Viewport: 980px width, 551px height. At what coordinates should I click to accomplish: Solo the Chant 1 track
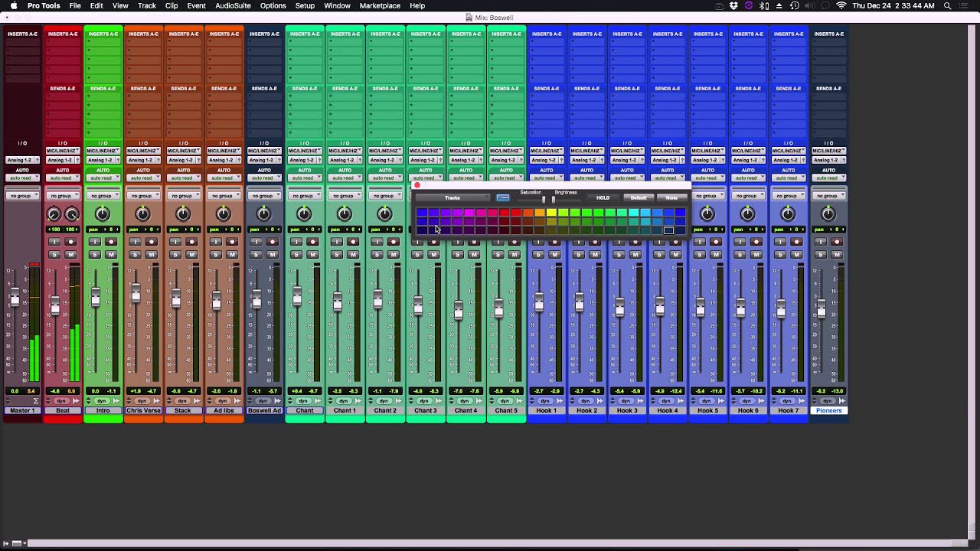coord(336,255)
